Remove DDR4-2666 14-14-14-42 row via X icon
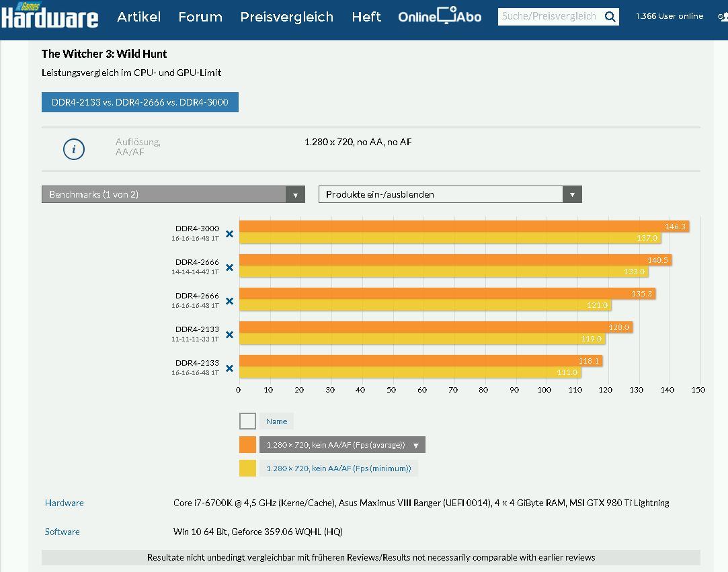 coord(229,268)
